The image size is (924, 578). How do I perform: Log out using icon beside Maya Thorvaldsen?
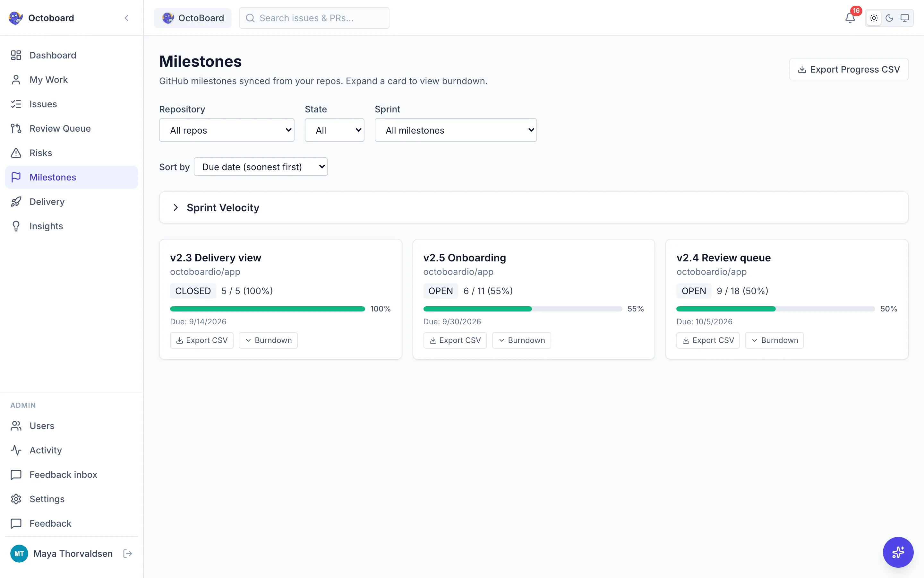[x=128, y=553]
